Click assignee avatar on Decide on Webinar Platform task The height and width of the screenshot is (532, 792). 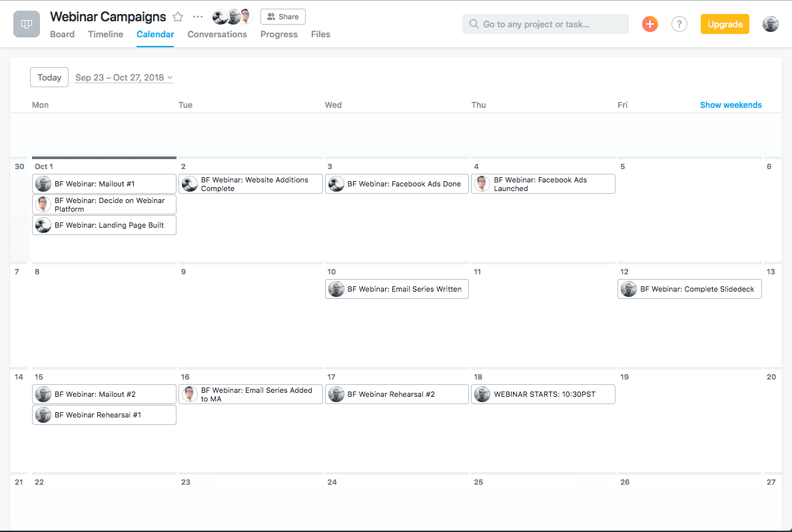point(43,204)
